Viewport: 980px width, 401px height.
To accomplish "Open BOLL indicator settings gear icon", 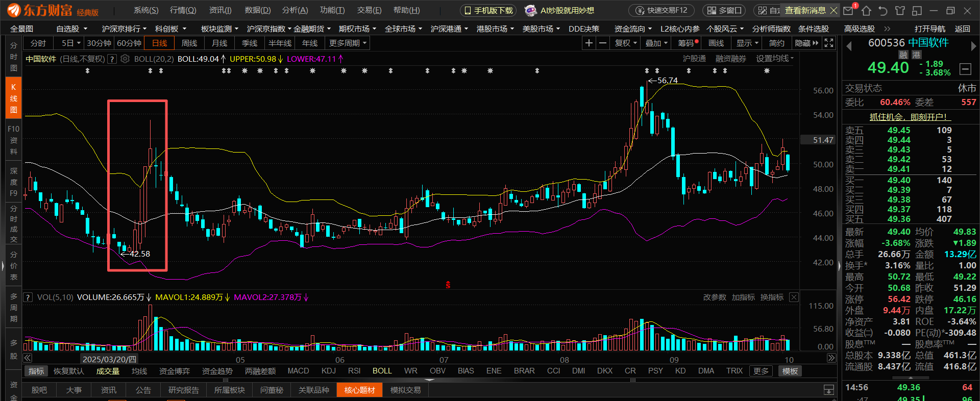I will [125, 59].
